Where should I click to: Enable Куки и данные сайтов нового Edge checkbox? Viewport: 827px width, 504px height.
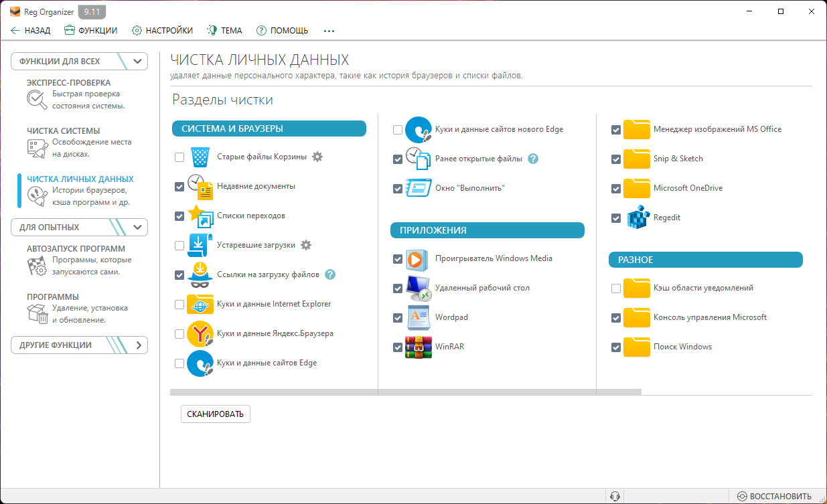tap(398, 130)
